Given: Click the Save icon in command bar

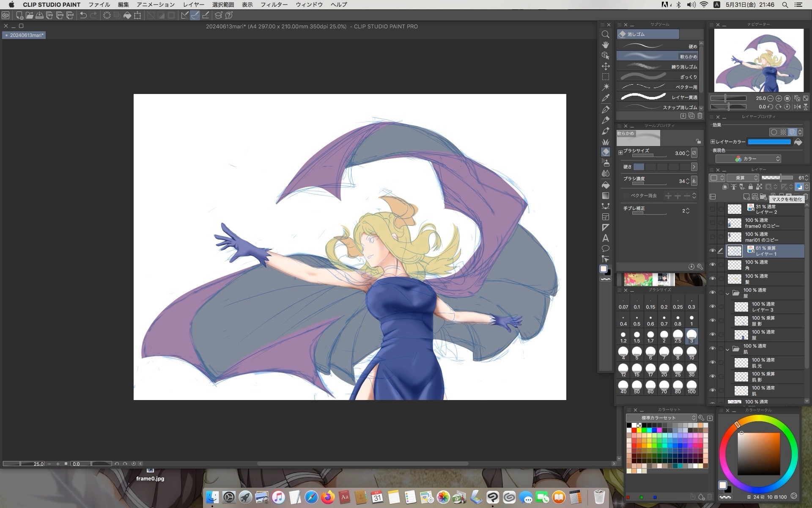Looking at the screenshot, I should tap(39, 16).
